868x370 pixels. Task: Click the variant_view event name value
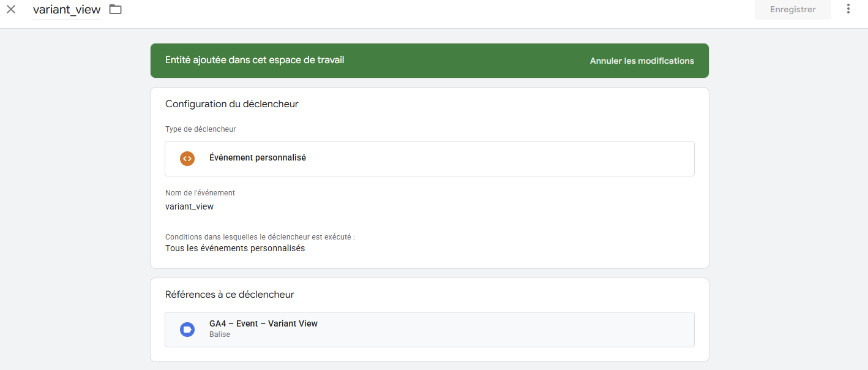pos(189,206)
